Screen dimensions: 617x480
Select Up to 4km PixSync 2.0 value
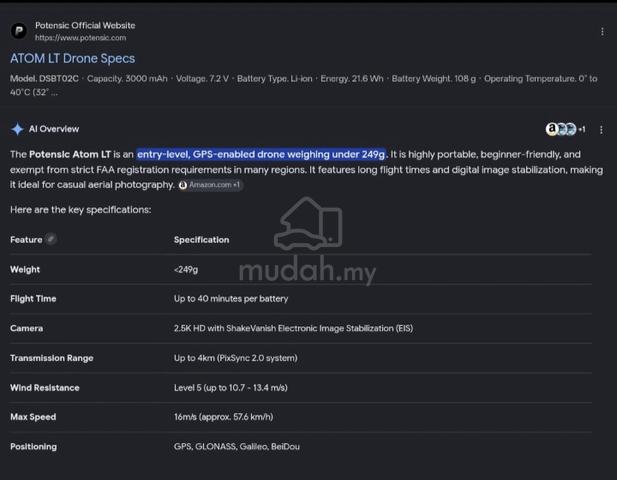(x=236, y=358)
